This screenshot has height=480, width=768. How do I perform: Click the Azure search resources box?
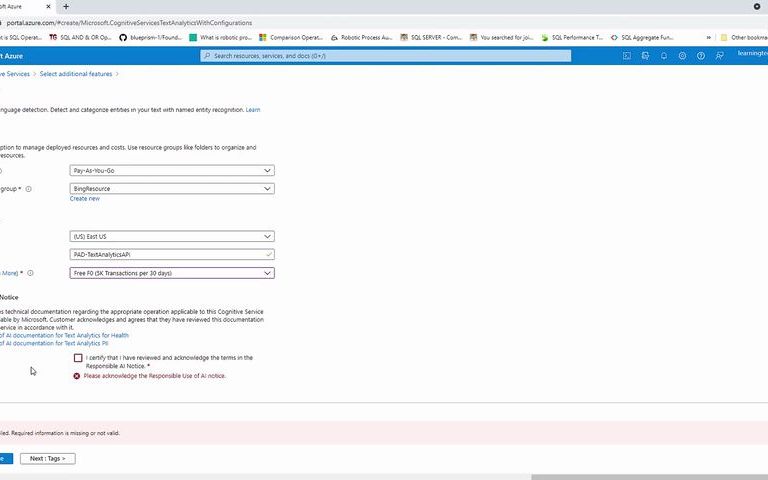pyautogui.click(x=385, y=56)
